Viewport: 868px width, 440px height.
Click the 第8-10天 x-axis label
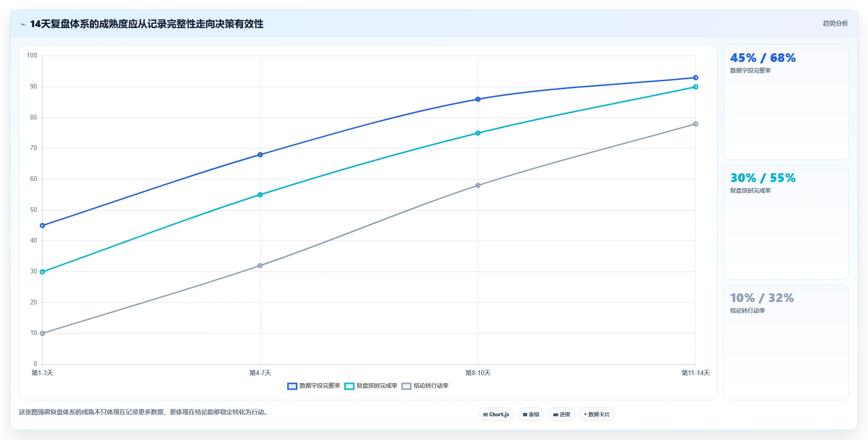point(478,373)
